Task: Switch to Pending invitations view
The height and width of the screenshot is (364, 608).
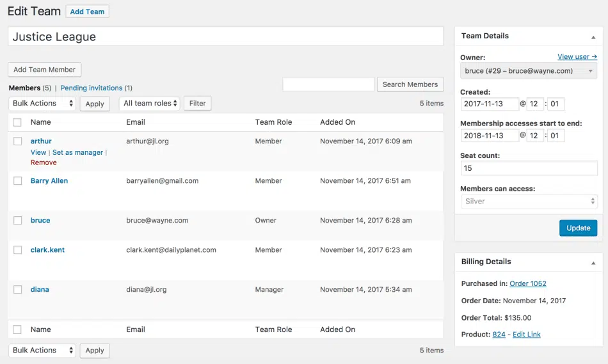Action: pyautogui.click(x=91, y=88)
